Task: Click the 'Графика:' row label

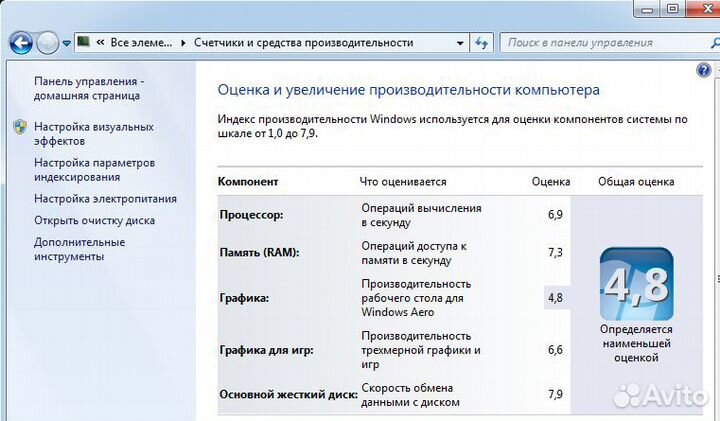Action: click(244, 298)
